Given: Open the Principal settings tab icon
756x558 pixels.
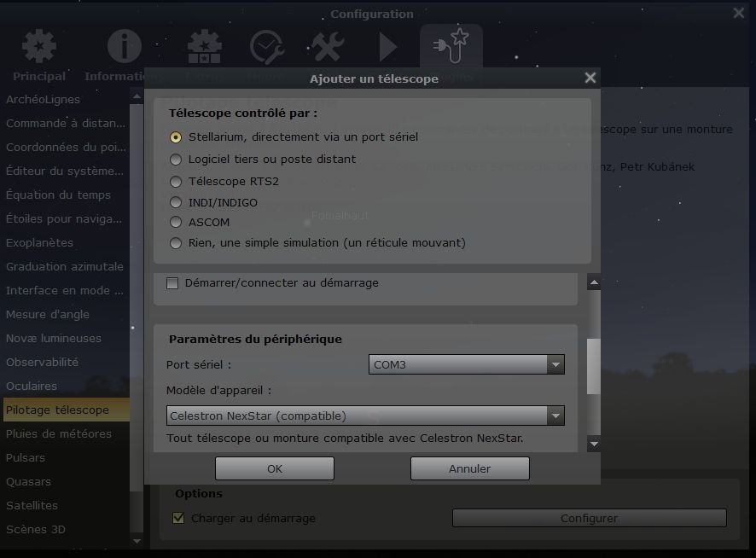Looking at the screenshot, I should coord(38,47).
